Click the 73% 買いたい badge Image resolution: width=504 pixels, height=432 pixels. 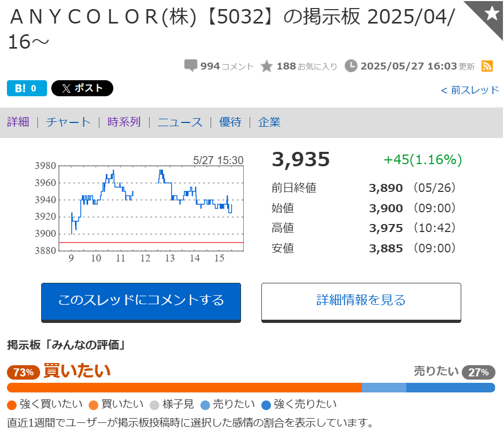click(x=24, y=373)
